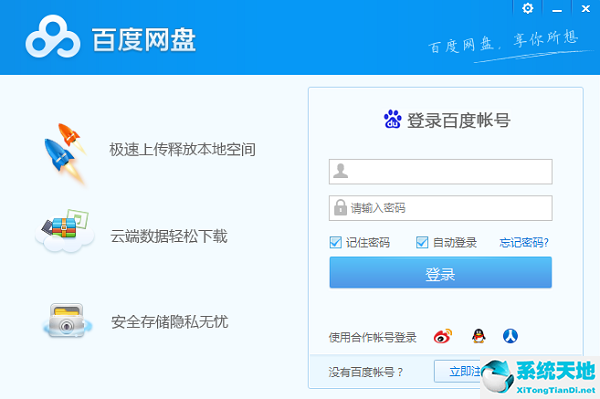Open settings via the gear icon
Image resolution: width=600 pixels, height=399 pixels.
[528, 8]
